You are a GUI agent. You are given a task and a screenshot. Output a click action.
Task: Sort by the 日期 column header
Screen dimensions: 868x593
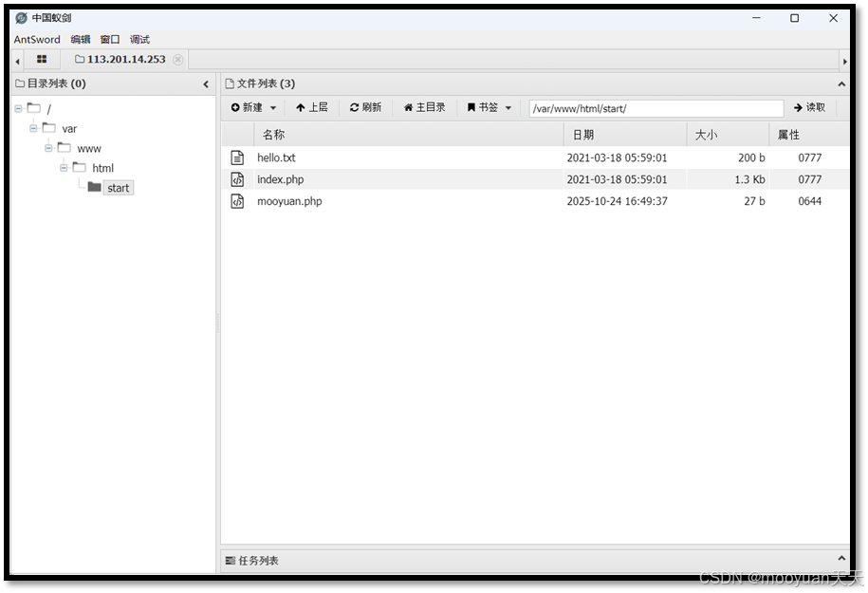(625, 135)
